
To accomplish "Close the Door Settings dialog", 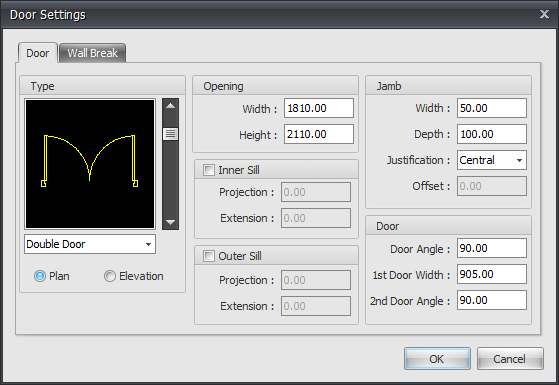I will pyautogui.click(x=544, y=14).
